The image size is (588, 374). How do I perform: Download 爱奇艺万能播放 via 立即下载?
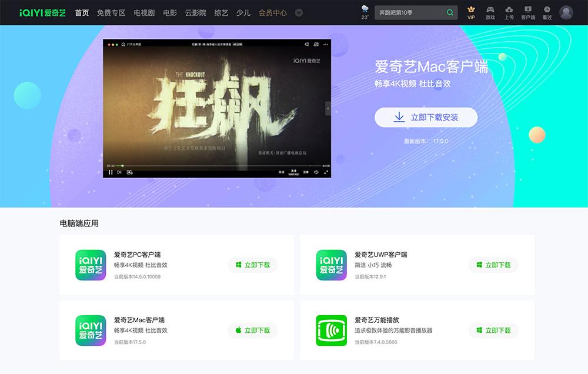(x=493, y=330)
